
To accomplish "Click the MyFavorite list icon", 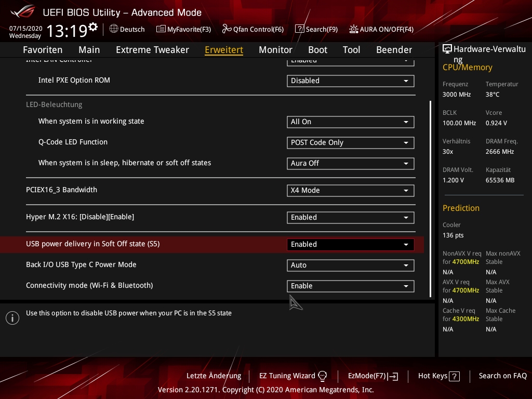I will pyautogui.click(x=161, y=29).
